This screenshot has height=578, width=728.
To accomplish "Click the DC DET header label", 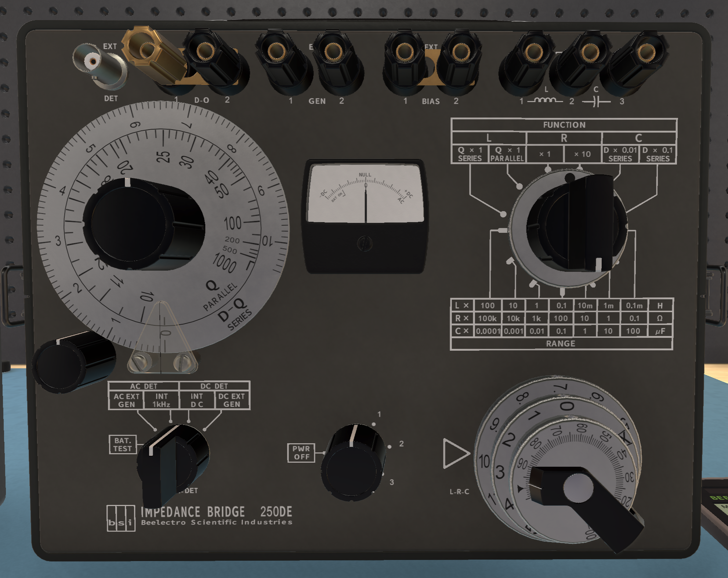I will (x=214, y=386).
